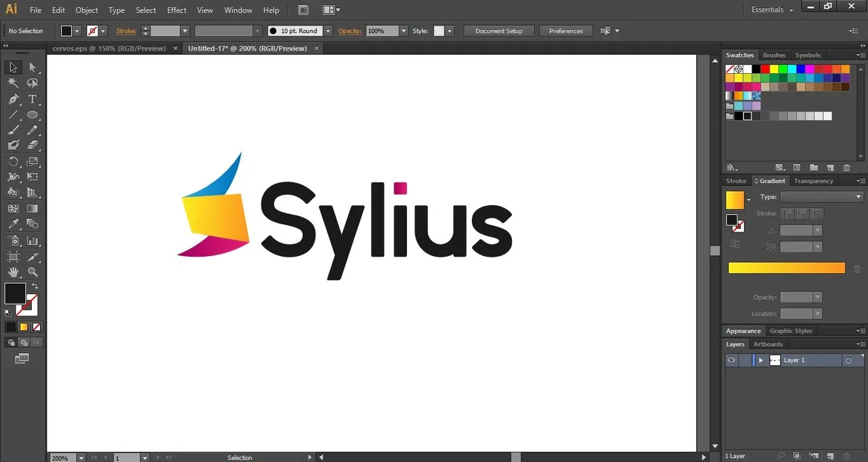Image resolution: width=868 pixels, height=462 pixels.
Task: Open the Effect menu
Action: pos(177,10)
